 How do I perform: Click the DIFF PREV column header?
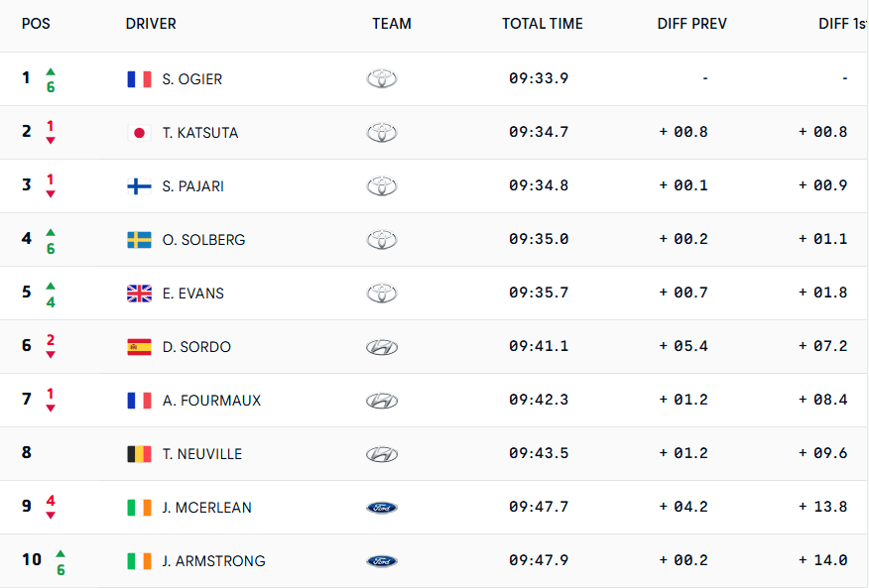tap(692, 24)
